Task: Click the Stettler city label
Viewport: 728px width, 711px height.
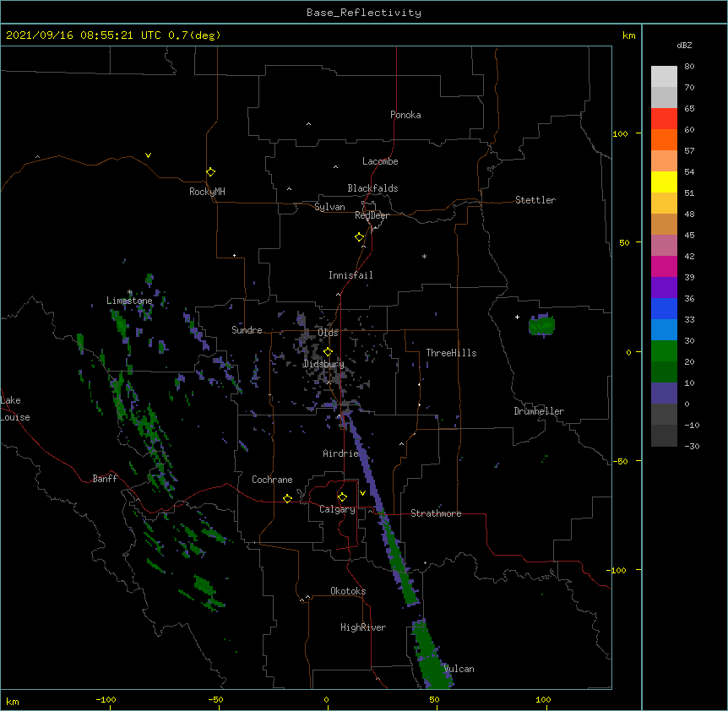Action: point(535,200)
